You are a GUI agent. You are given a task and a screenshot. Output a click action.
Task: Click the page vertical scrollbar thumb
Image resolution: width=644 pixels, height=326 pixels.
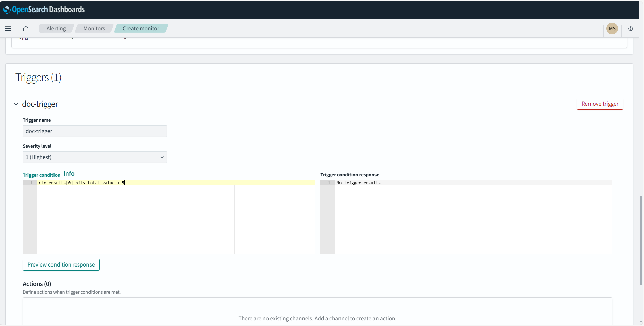coord(641,240)
